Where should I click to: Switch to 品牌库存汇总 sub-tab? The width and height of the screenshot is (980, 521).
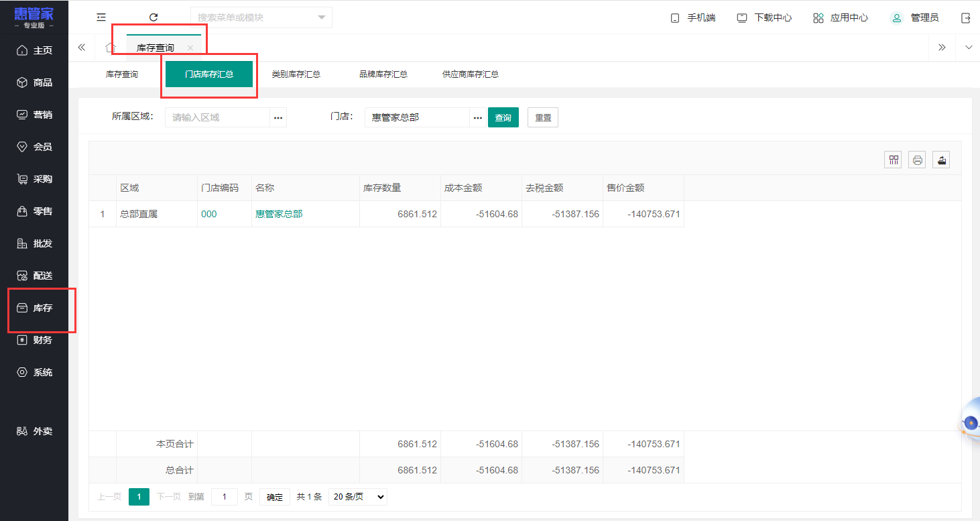pyautogui.click(x=383, y=74)
